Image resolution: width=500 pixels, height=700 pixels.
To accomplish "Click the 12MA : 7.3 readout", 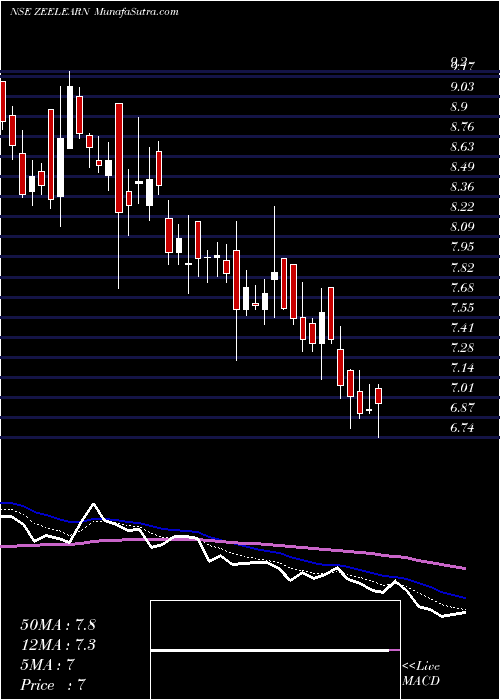I will tap(58, 645).
